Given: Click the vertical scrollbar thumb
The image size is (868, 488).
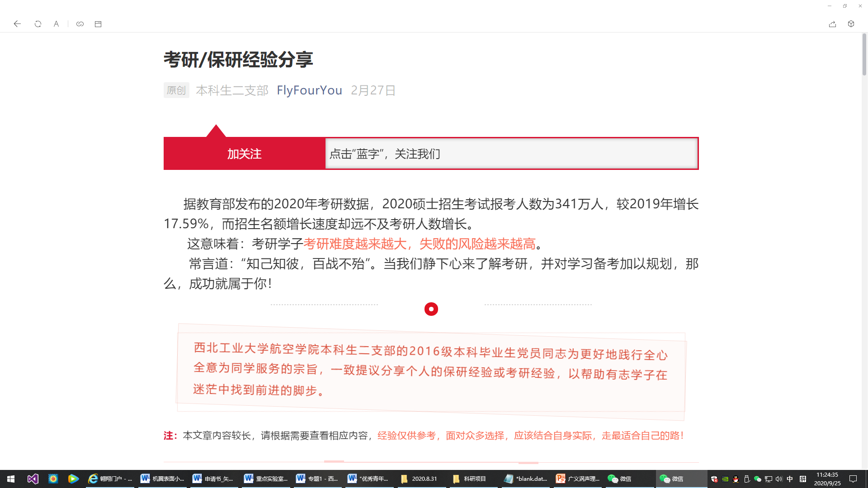Looking at the screenshot, I should pyautogui.click(x=864, y=54).
